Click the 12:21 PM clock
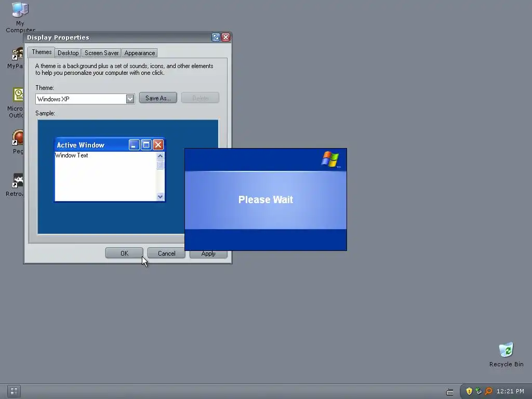This screenshot has height=399, width=532. pos(510,391)
